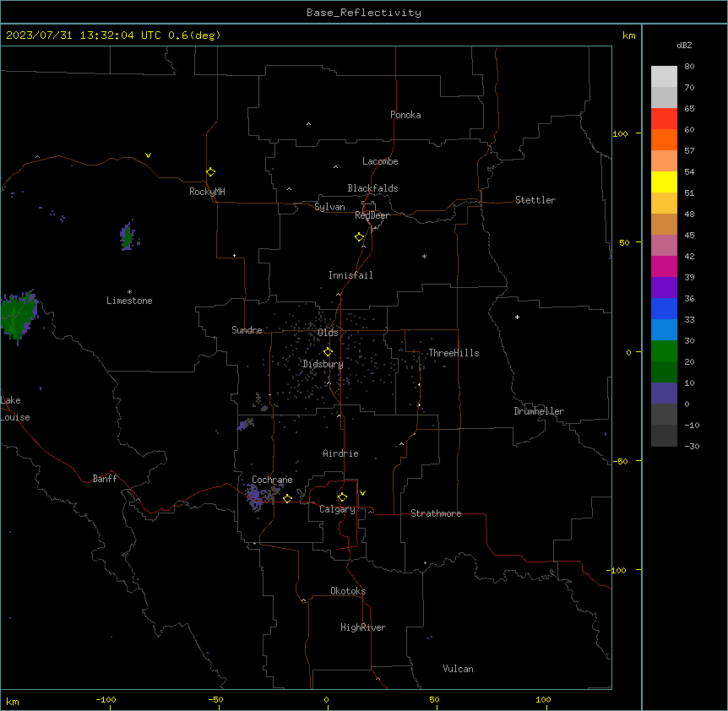Click the Sylvan label on map

click(329, 207)
